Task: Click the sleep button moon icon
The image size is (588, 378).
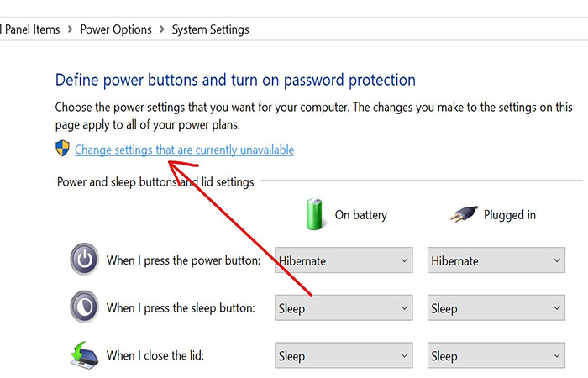Action: [x=84, y=307]
